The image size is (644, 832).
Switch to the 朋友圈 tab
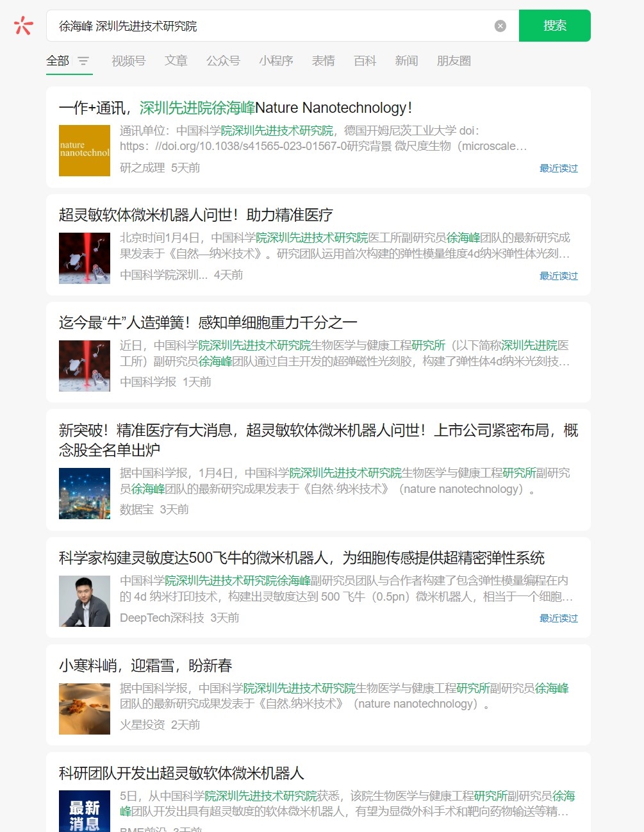tap(454, 61)
